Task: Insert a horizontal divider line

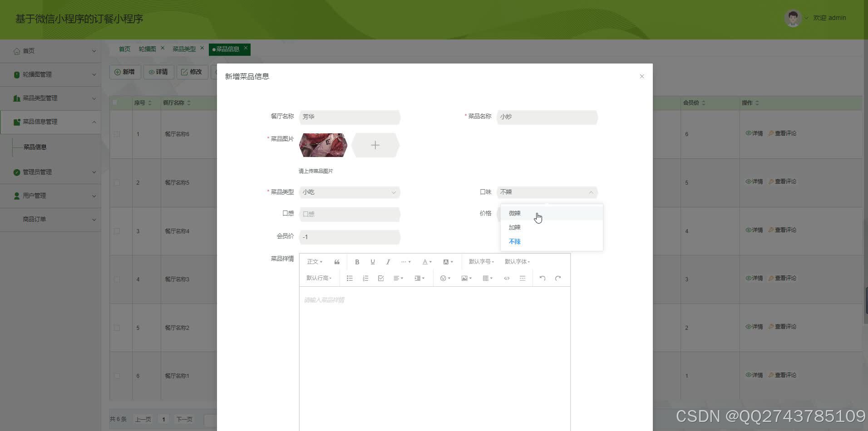Action: [x=523, y=278]
